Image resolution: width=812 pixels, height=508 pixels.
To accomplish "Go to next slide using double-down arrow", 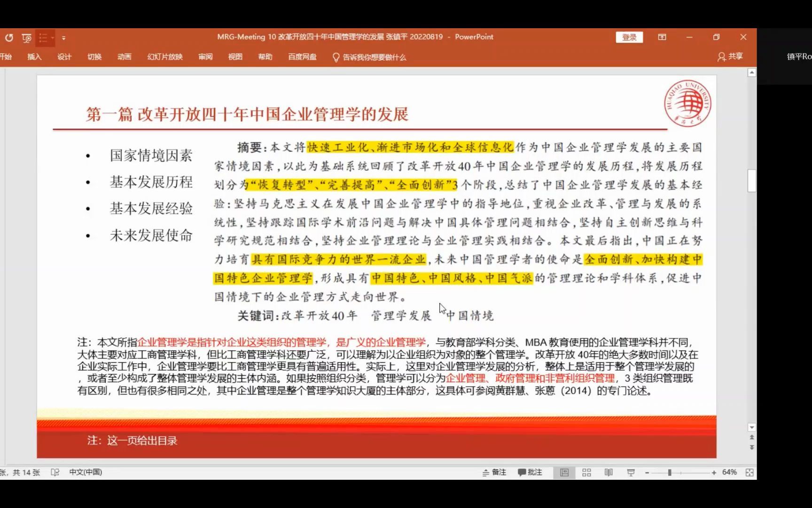I will [x=752, y=447].
